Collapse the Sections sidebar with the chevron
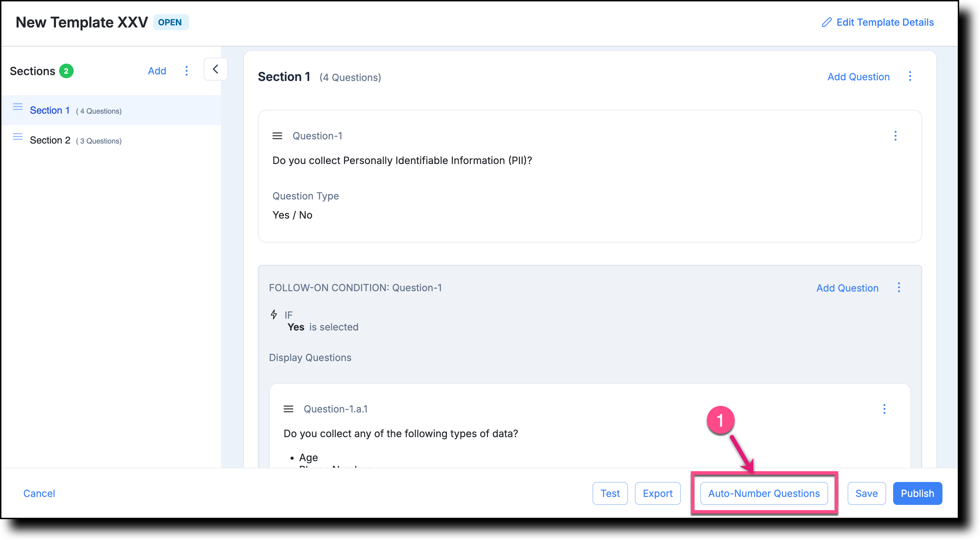Viewport: 980px width, 540px height. (x=215, y=69)
